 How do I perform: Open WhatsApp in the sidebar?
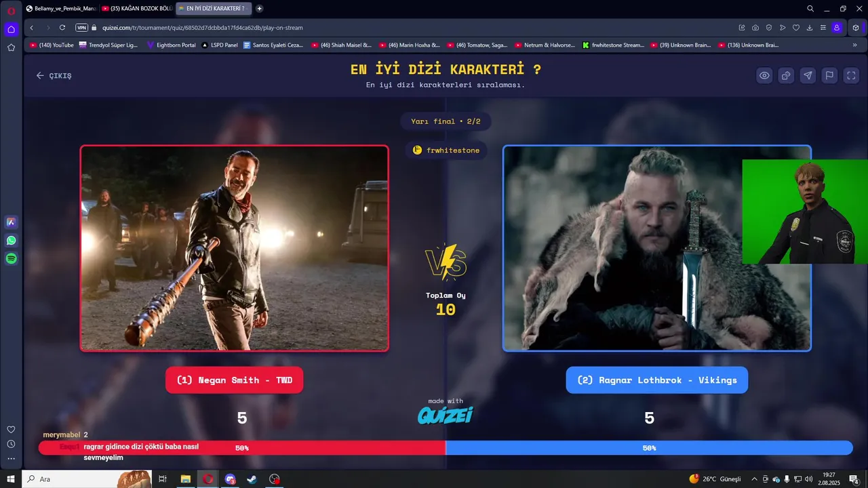(x=11, y=241)
